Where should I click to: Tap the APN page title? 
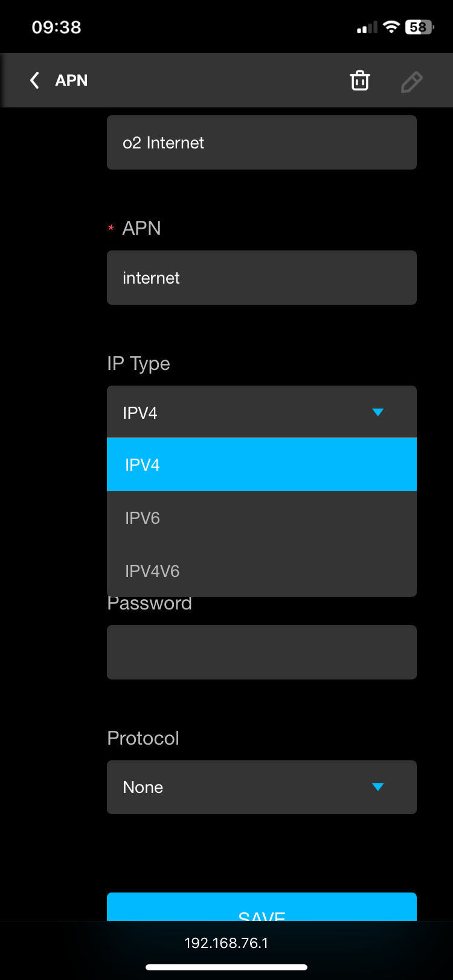coord(71,80)
